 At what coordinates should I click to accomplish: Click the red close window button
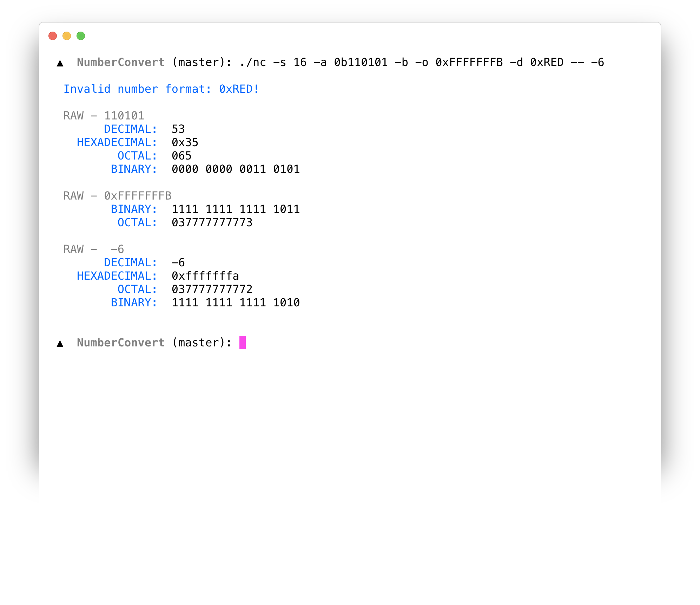53,36
